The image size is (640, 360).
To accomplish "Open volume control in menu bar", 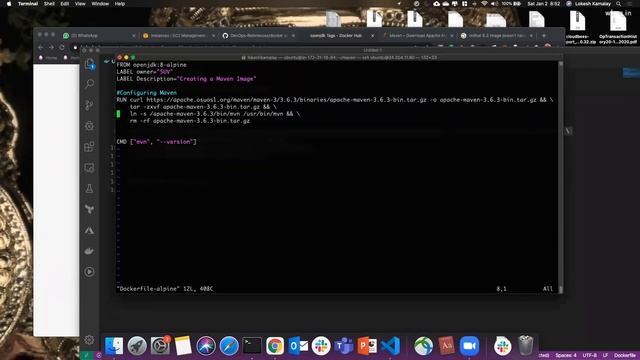I will pos(494,4).
